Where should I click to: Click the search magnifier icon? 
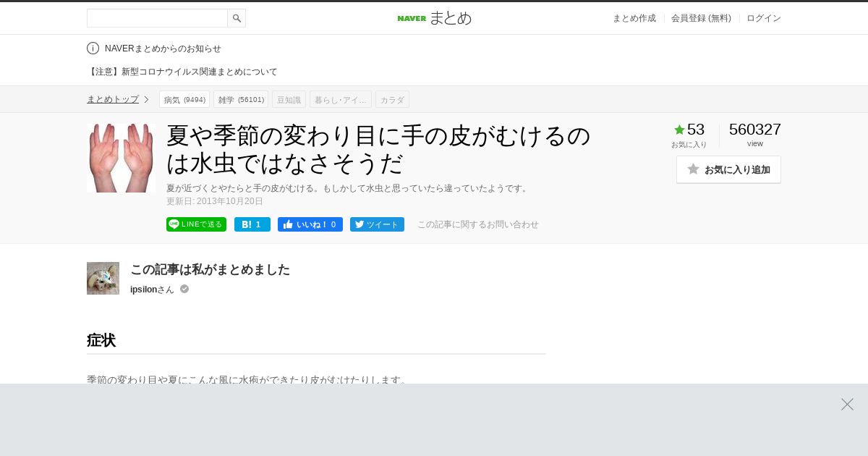(x=237, y=18)
